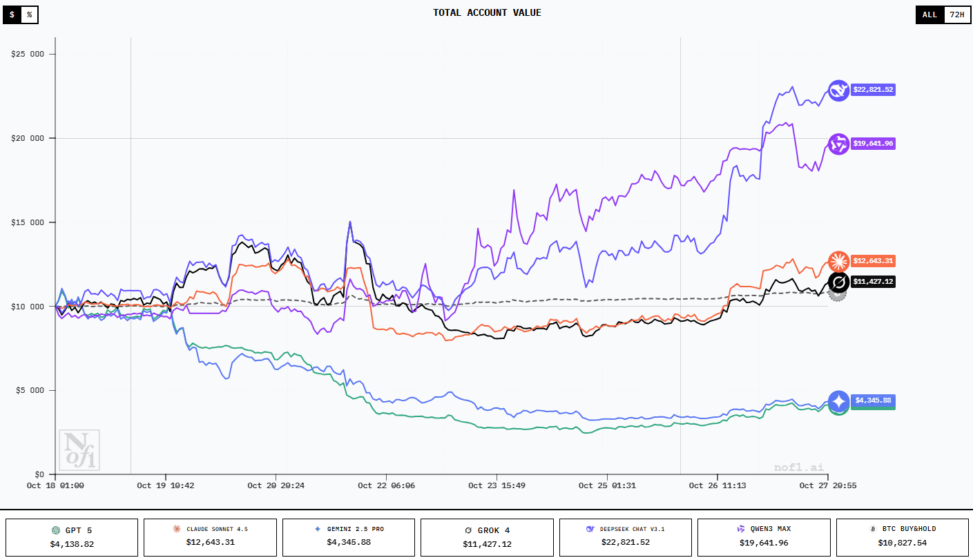Click the DeepSeek Chat V3.1 logo icon in the legend
The image size is (973, 560).
coord(590,529)
